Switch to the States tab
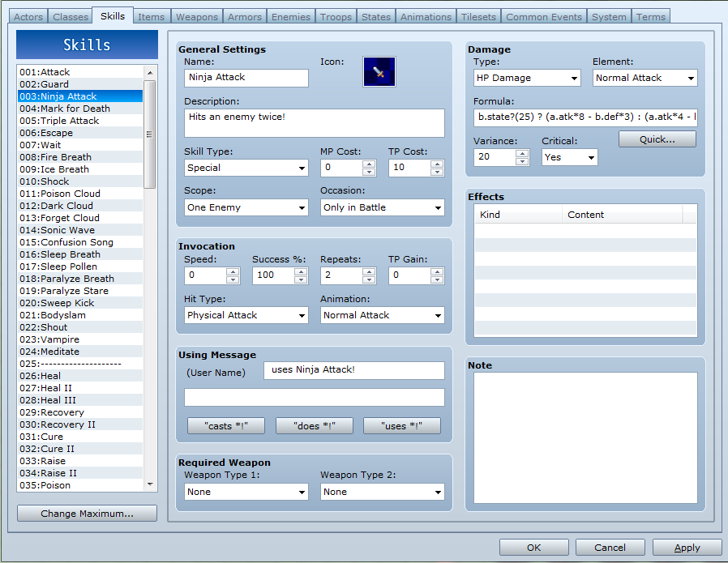This screenshot has height=563, width=728. click(x=376, y=17)
